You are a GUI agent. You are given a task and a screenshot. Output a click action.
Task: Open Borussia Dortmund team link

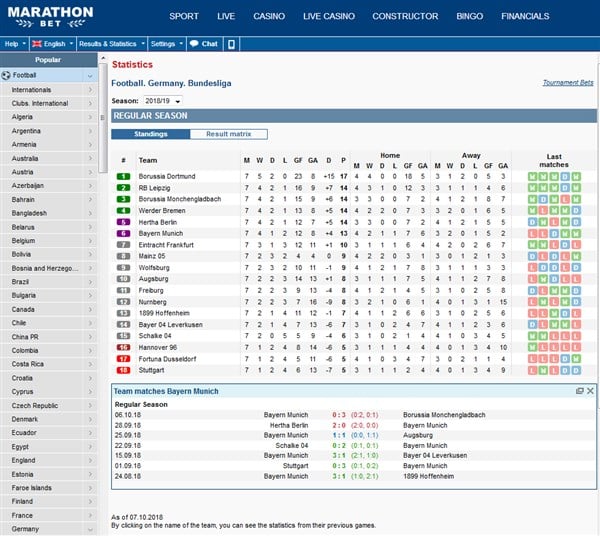pos(167,176)
